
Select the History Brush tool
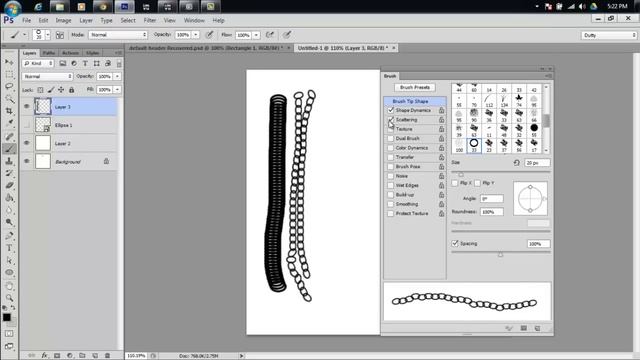point(9,173)
